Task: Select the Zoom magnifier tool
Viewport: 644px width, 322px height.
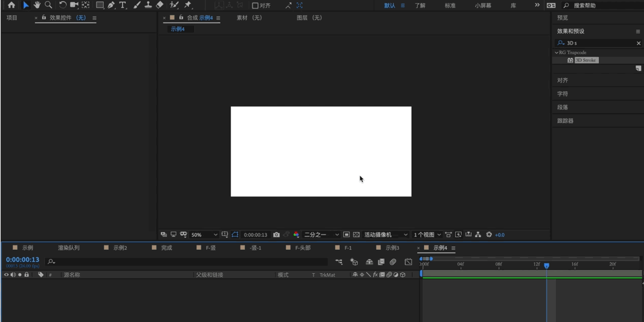Action: tap(48, 5)
